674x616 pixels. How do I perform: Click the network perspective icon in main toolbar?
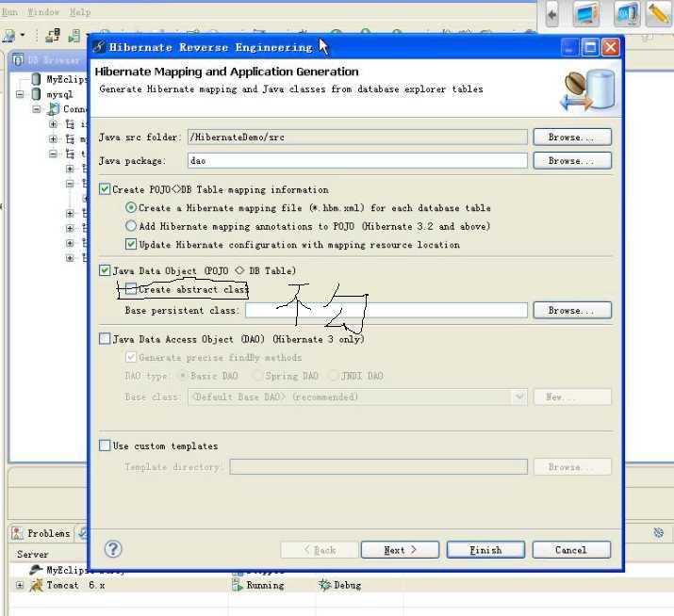[53, 35]
